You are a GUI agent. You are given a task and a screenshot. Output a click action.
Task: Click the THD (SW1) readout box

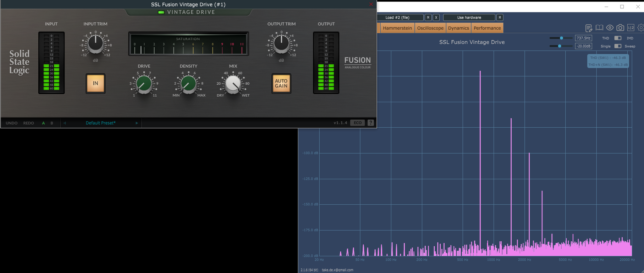[x=608, y=61]
